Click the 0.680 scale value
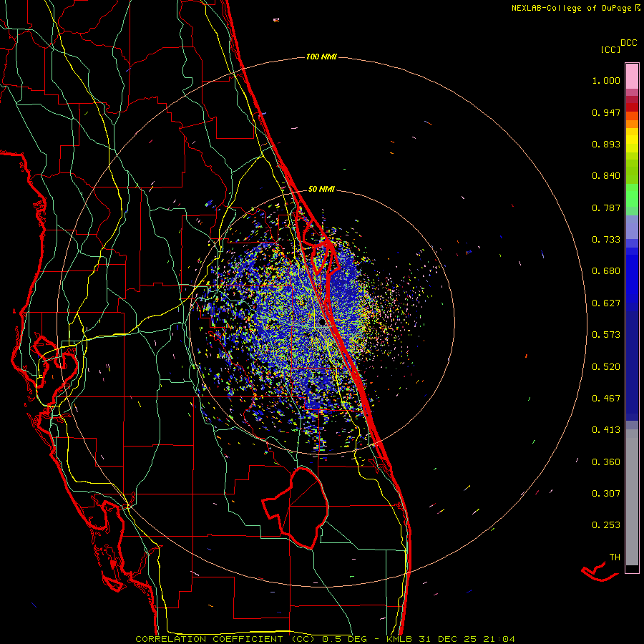The width and height of the screenshot is (644, 644). 606,271
